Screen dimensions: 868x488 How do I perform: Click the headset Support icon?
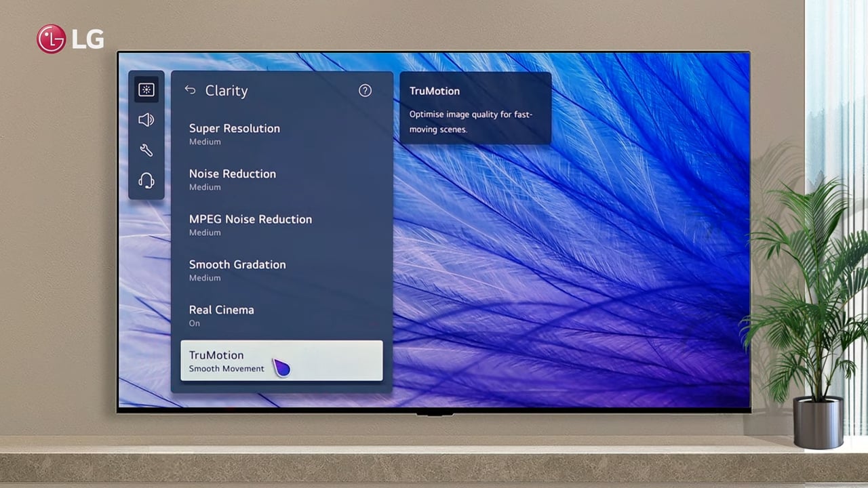[x=146, y=180]
